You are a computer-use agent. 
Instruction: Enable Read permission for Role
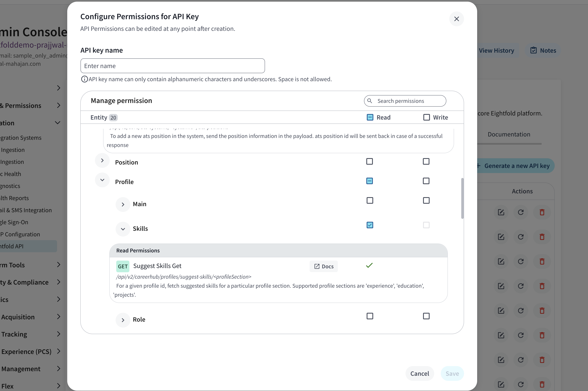[x=370, y=316]
